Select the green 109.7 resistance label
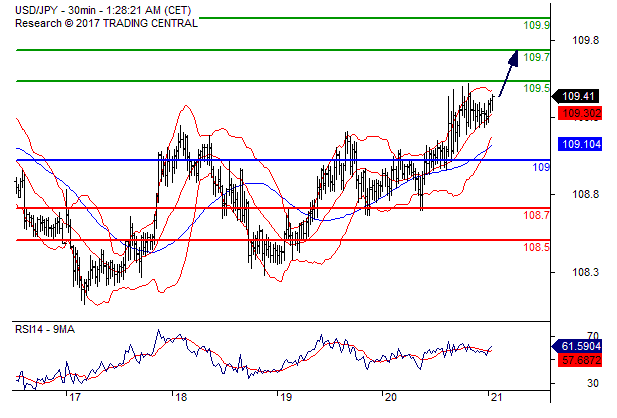The image size is (617, 418). point(537,57)
